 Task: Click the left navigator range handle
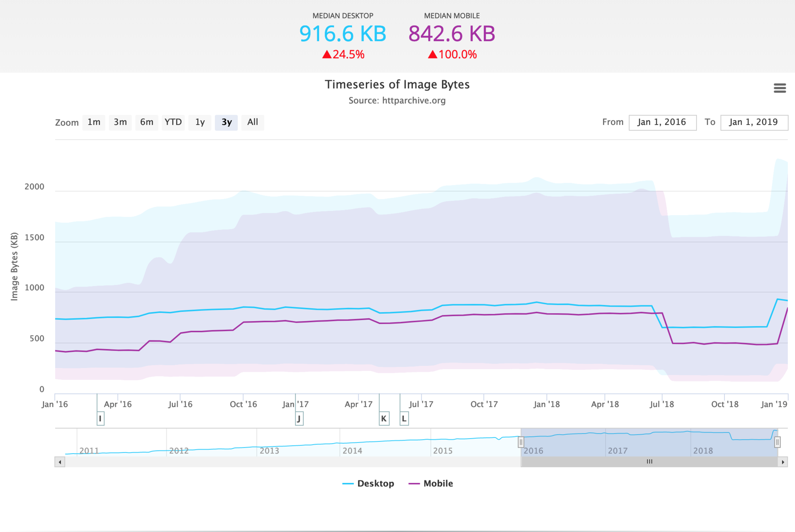tap(521, 442)
